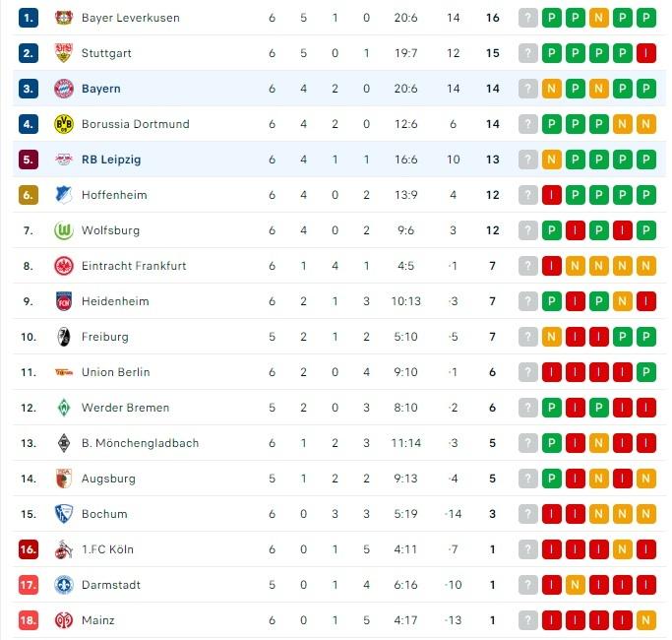
Task: Click the Stuttgart club crest icon
Action: 64,53
